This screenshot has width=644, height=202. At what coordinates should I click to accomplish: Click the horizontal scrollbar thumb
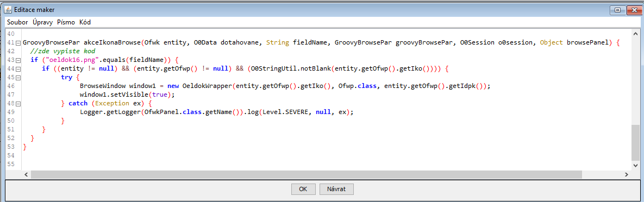click(307, 174)
